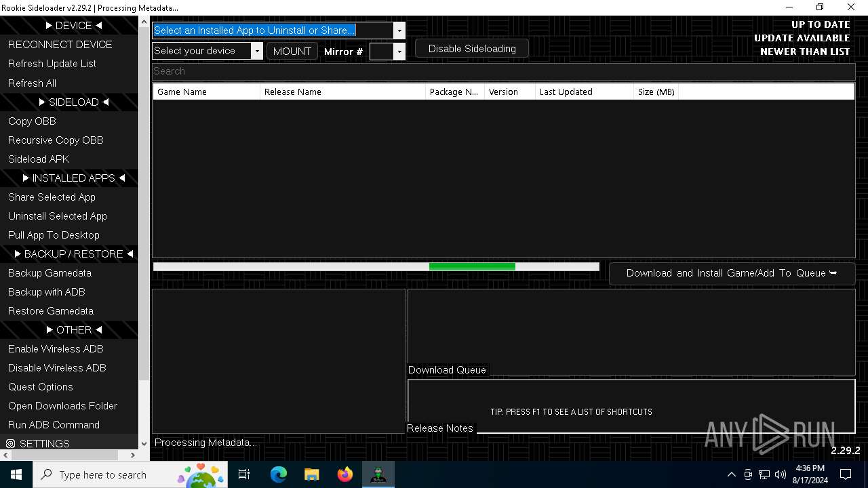Click the game Search field
This screenshot has width=868, height=488.
coord(503,71)
